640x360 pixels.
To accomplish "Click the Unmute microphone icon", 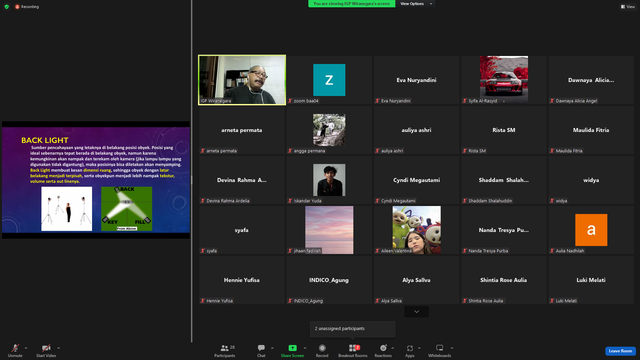I will [x=15, y=348].
